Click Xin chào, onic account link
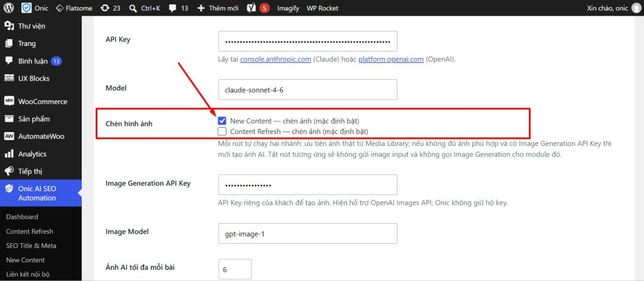Screen dimensions: 644x281 (x=608, y=8)
